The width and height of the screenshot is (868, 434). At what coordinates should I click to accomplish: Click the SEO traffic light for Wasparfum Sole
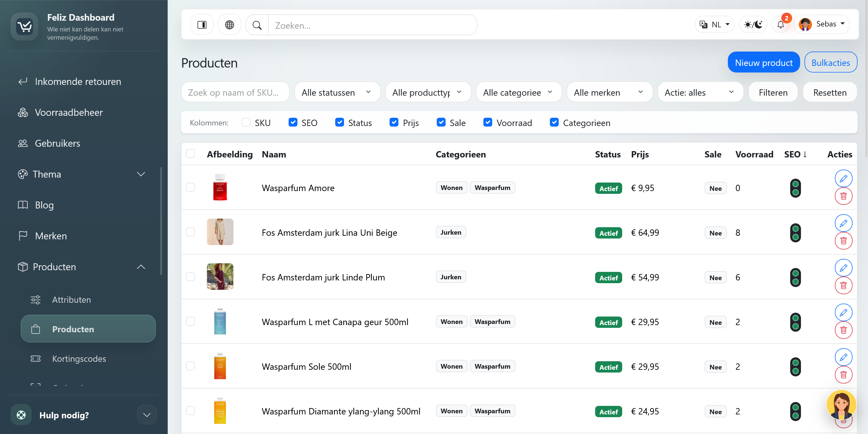click(795, 367)
